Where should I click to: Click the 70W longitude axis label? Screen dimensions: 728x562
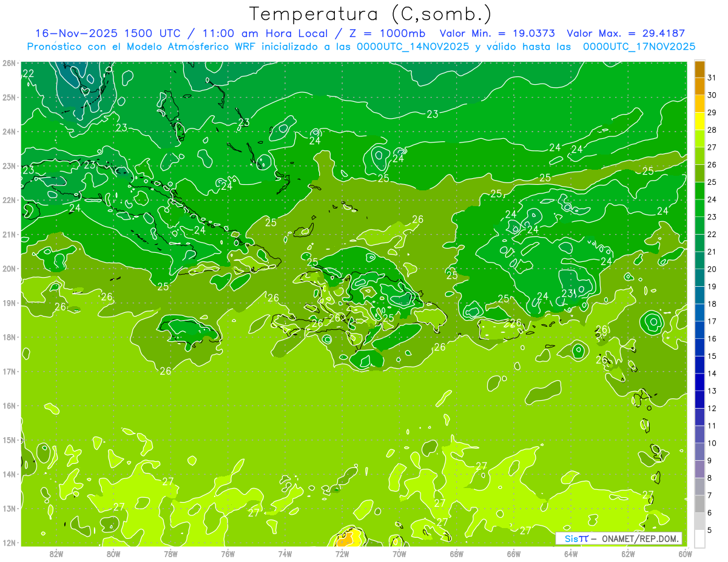(399, 554)
